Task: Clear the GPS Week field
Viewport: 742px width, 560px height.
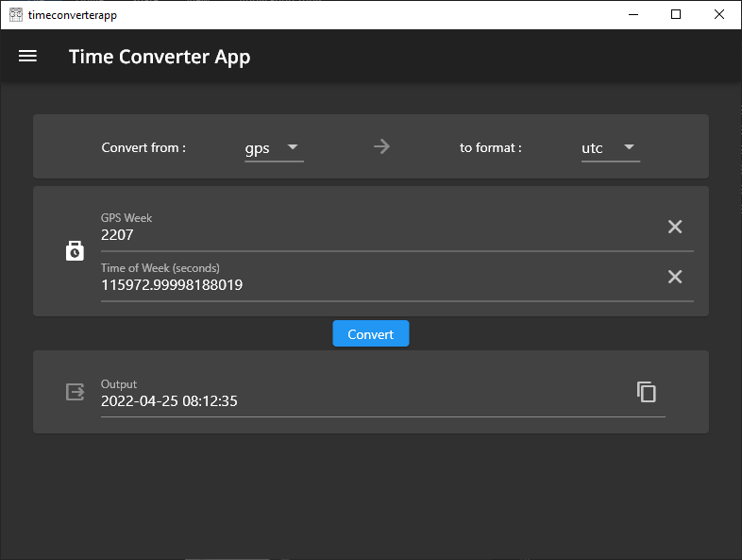Action: (675, 227)
